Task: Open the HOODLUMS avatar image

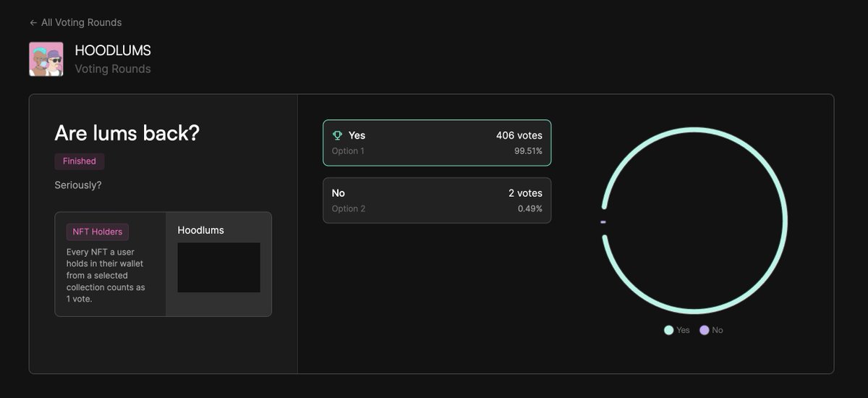Action: pyautogui.click(x=46, y=59)
